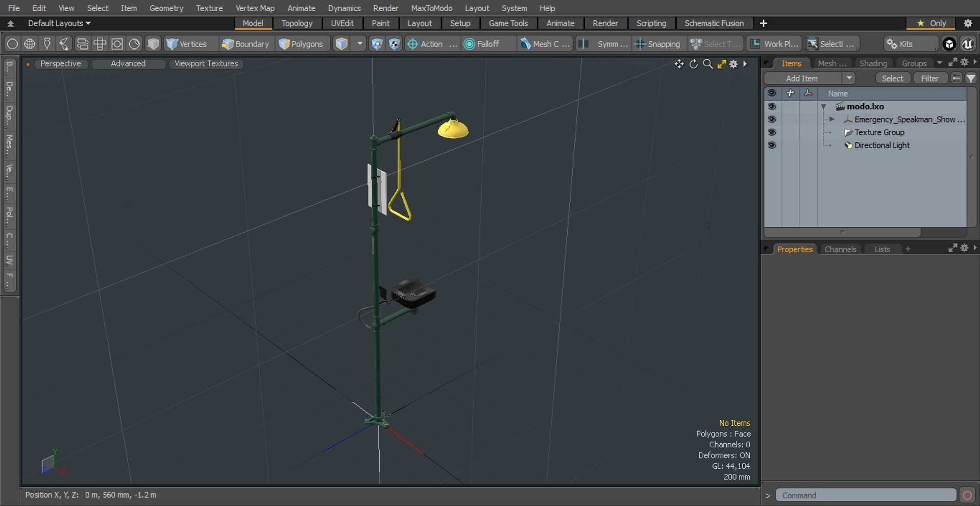Click the black cube icon button
980x506 pixels.
pyautogui.click(x=949, y=44)
